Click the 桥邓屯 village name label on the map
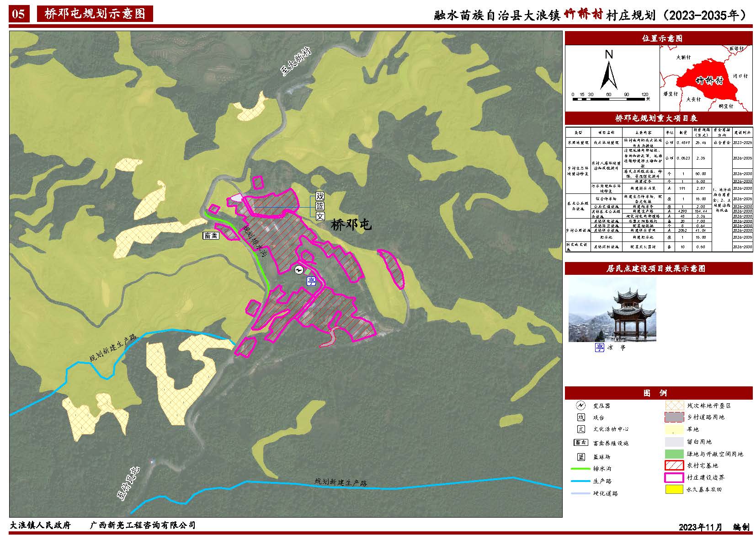The width and height of the screenshot is (756, 535). click(x=351, y=225)
